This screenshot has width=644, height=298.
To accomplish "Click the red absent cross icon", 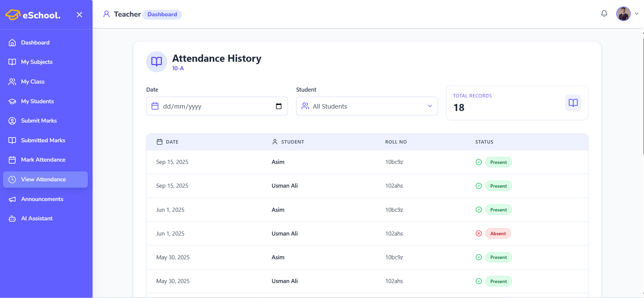I will coord(479,234).
